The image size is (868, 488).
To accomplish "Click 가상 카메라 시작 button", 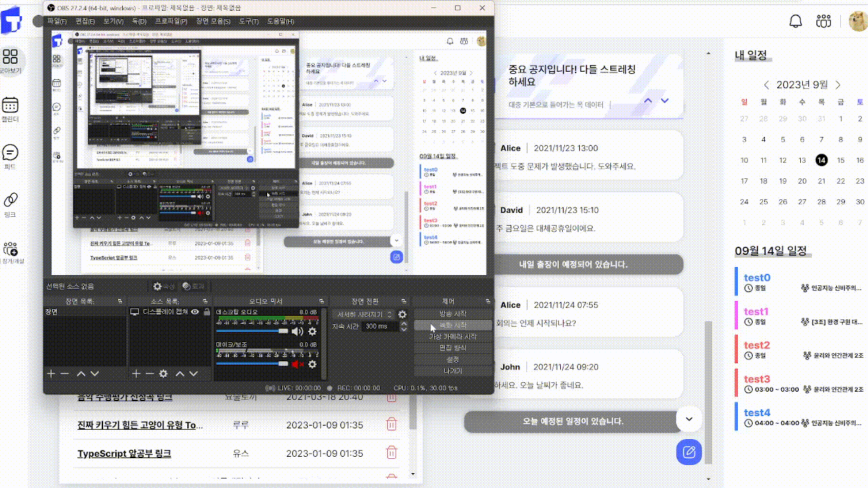I will pos(453,336).
